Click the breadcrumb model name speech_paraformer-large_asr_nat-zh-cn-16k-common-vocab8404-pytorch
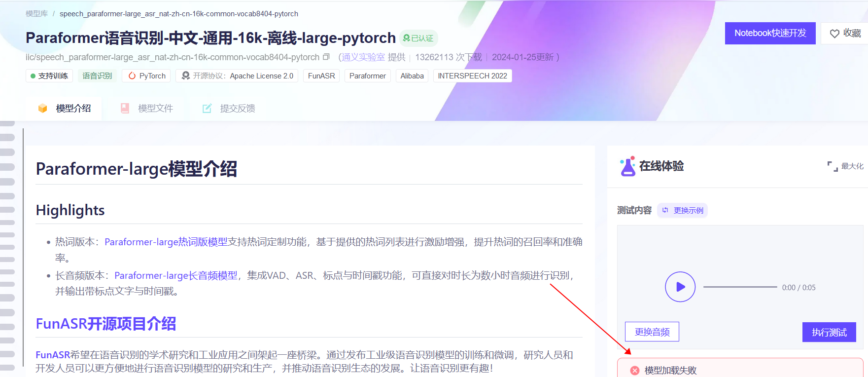Image resolution: width=868 pixels, height=377 pixels. [x=179, y=14]
